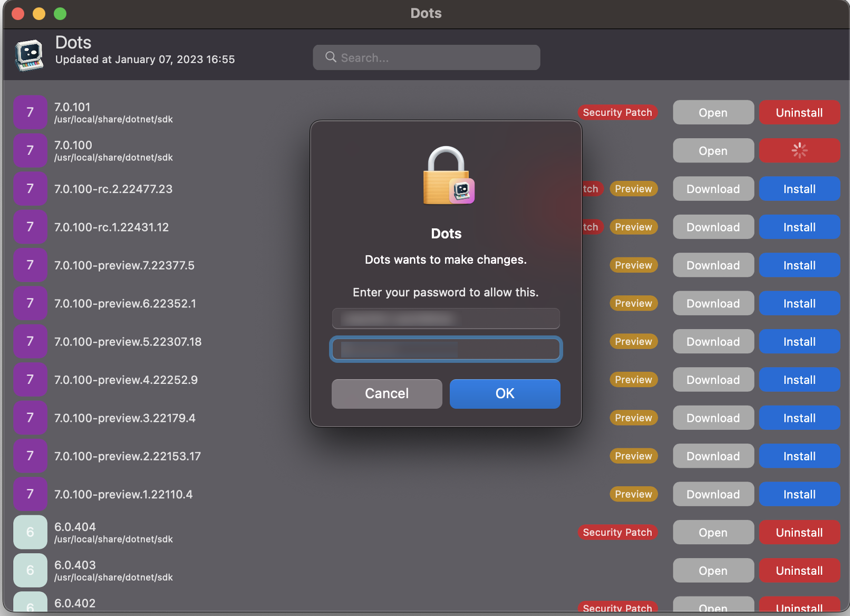Click the green 6 icon for 6.0.403
This screenshot has width=850, height=616.
pos(30,571)
